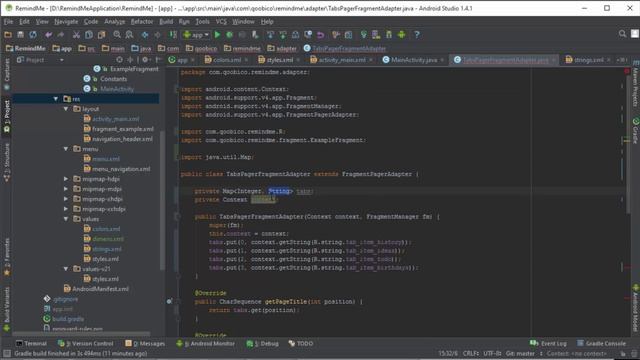Click the project panel settings gear

(145, 60)
